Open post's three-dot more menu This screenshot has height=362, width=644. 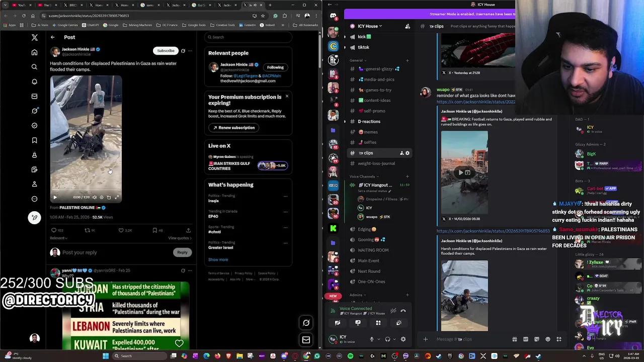[x=190, y=51]
